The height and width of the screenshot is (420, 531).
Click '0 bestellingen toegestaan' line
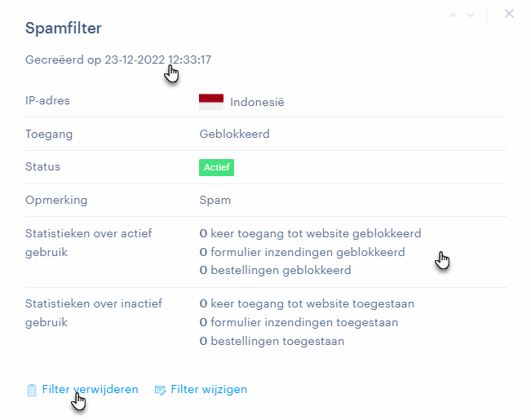(272, 341)
